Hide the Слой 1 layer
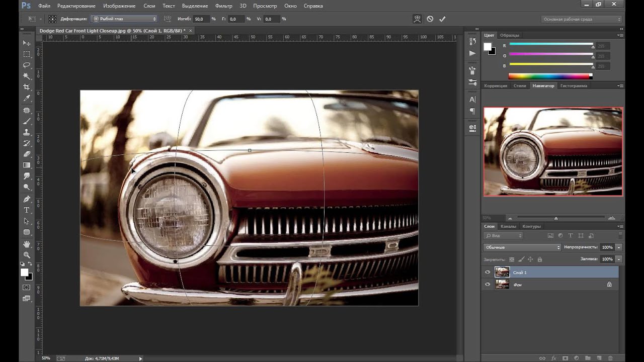This screenshot has width=644, height=362. pyautogui.click(x=487, y=273)
